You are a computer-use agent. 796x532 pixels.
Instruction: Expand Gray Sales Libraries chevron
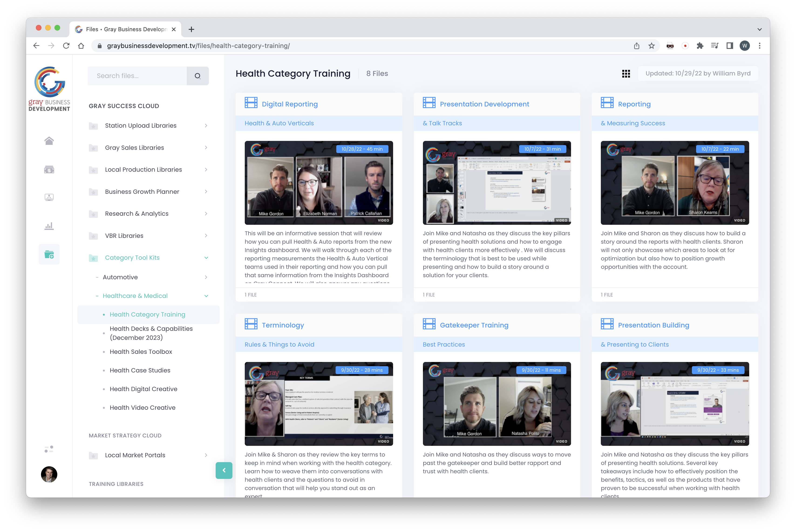(x=206, y=148)
